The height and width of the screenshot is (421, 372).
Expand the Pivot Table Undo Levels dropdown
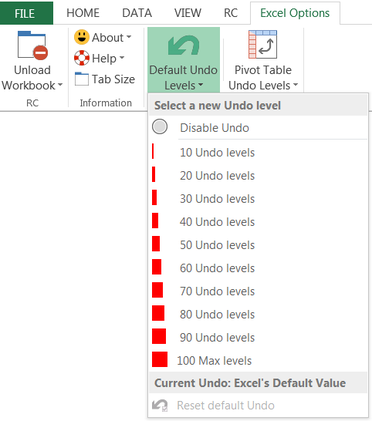tap(295, 85)
